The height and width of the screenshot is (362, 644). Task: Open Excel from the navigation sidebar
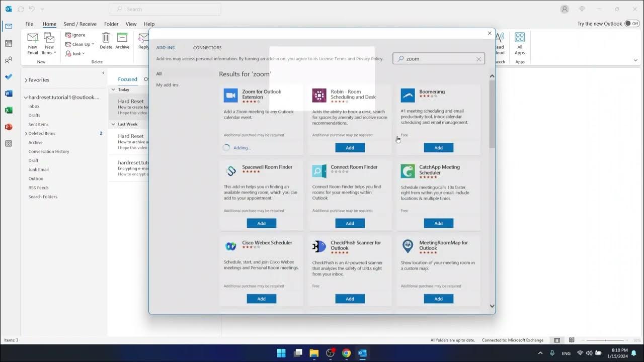click(x=9, y=110)
